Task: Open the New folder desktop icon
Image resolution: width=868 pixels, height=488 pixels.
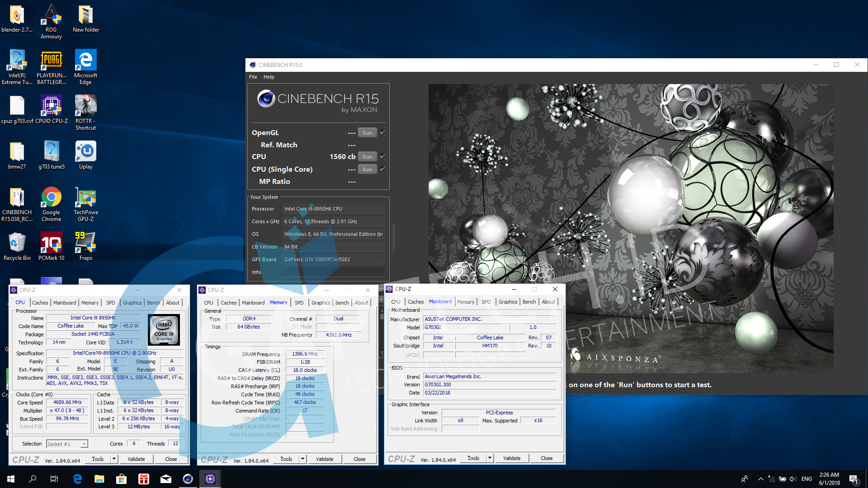Action: [x=85, y=19]
